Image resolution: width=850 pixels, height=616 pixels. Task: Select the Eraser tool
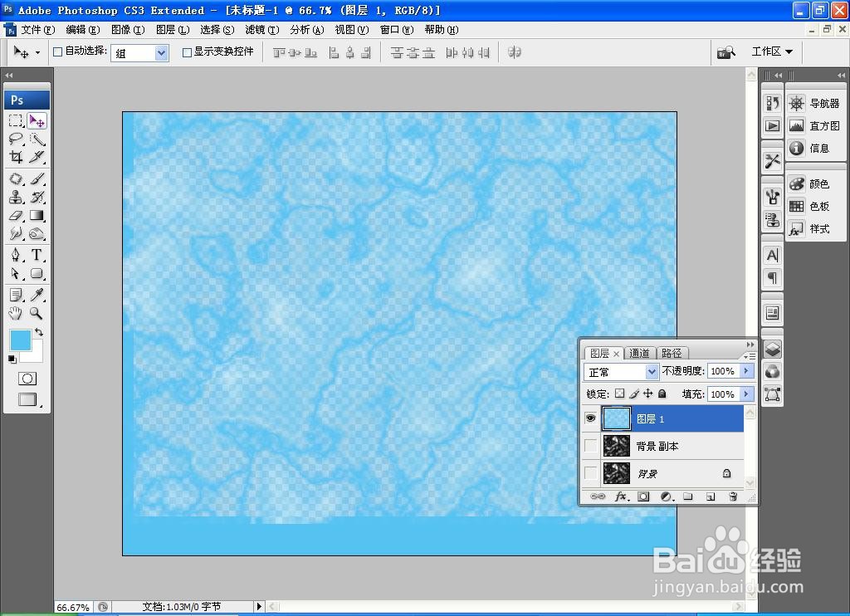(16, 215)
